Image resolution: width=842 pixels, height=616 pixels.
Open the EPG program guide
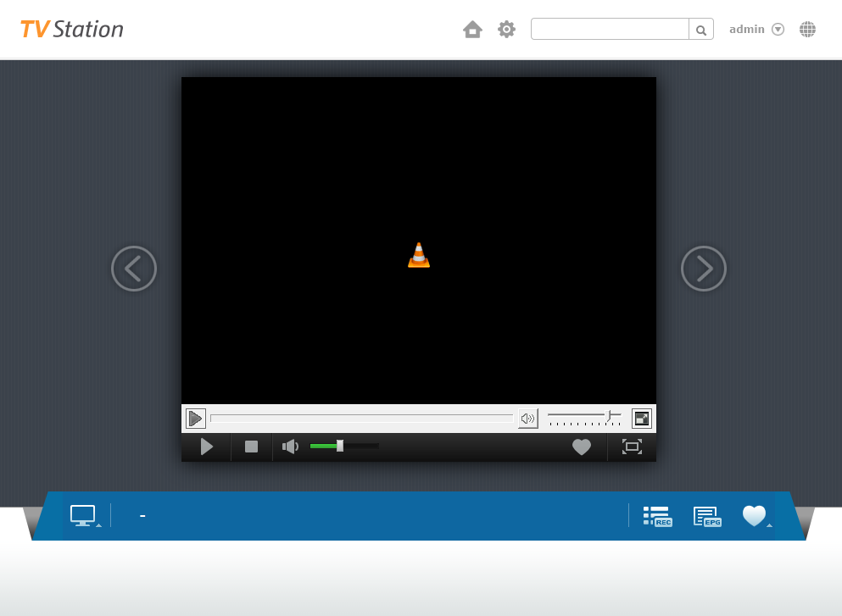[x=707, y=516]
